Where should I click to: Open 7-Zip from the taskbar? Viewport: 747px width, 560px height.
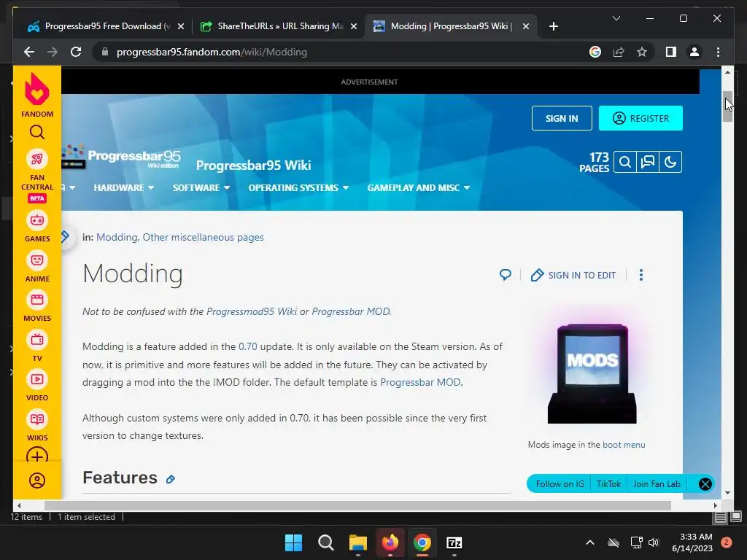pyautogui.click(x=454, y=542)
